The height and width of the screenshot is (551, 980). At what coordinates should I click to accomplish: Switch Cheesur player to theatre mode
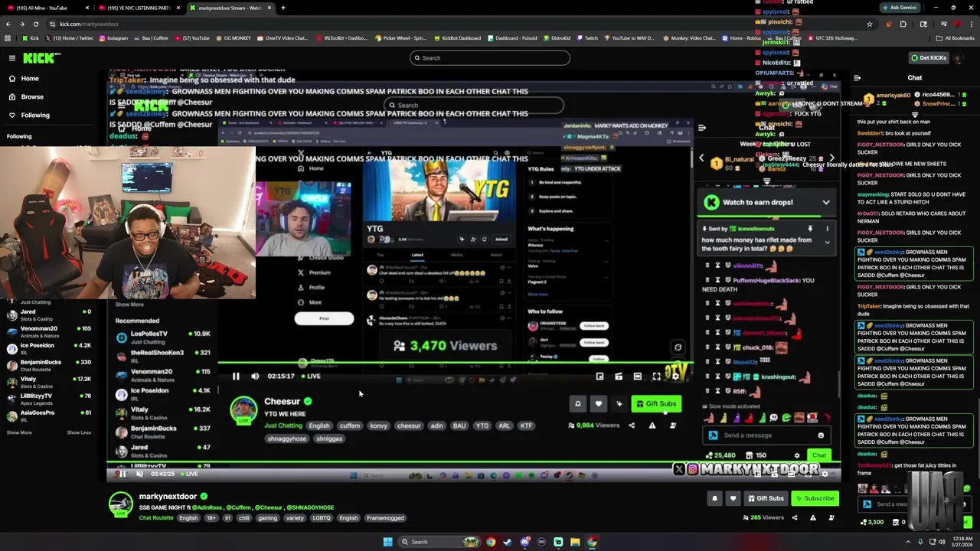click(x=637, y=377)
